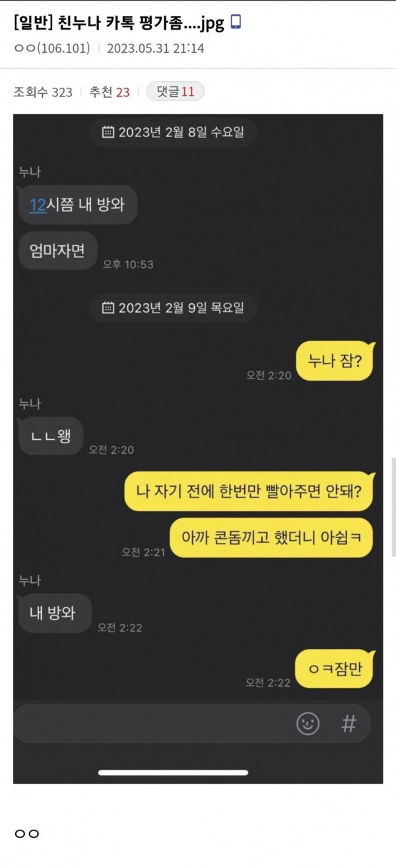Click the page scrollbar thumb at the right edge
Viewport: 396px width, 868px height.
point(393,508)
